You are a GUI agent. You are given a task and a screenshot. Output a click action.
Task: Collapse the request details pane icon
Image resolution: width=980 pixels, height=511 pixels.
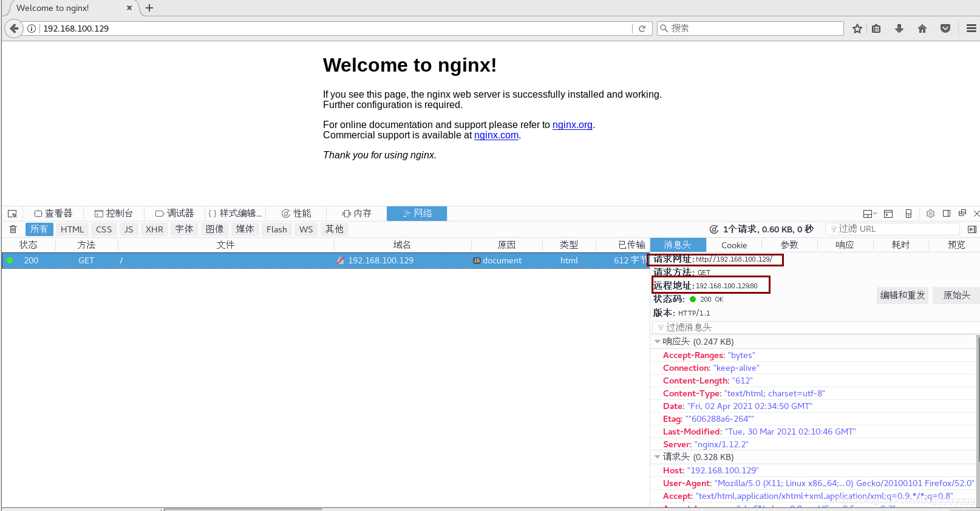[972, 229]
